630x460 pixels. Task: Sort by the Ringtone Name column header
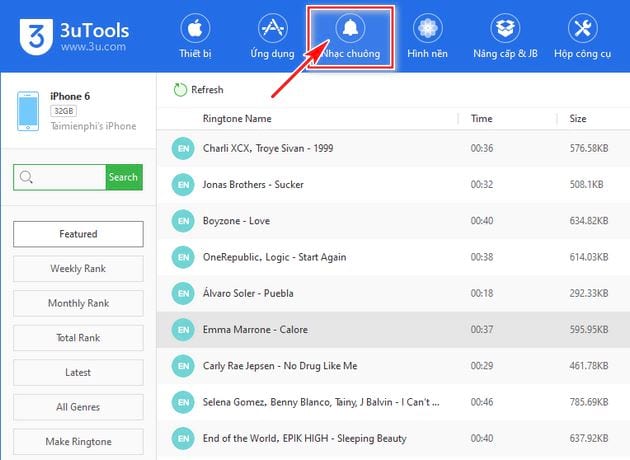click(x=237, y=119)
